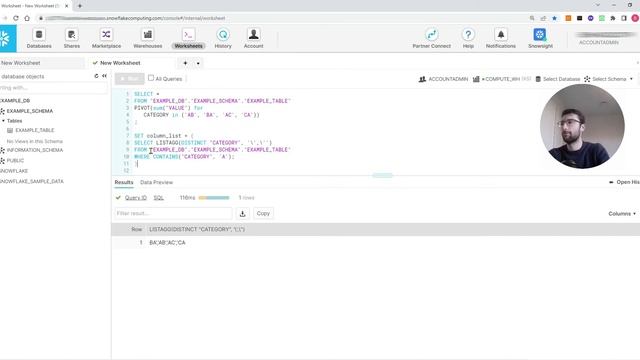Expand SNOWFLAKE_SAMPLE_DATA database
Screen dimensions: 640x360
coord(32,181)
